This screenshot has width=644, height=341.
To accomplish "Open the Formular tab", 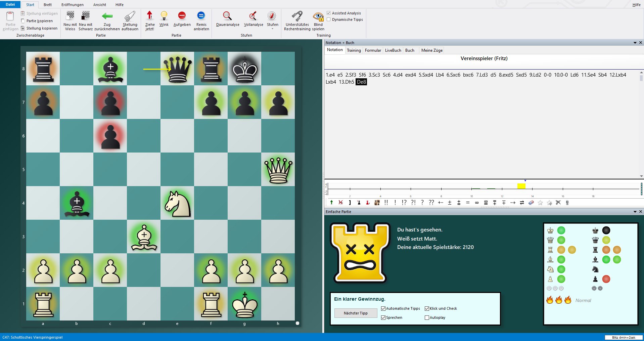I will (x=373, y=50).
